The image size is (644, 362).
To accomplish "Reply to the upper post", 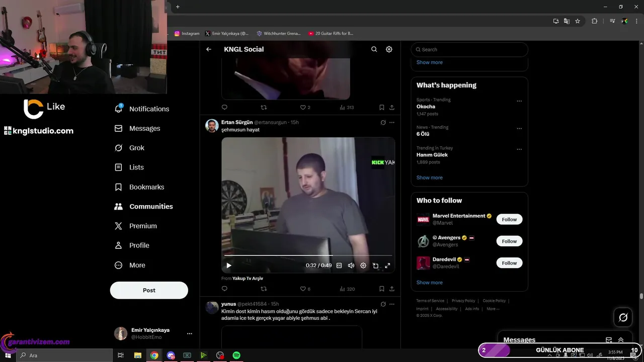I will coord(224,107).
